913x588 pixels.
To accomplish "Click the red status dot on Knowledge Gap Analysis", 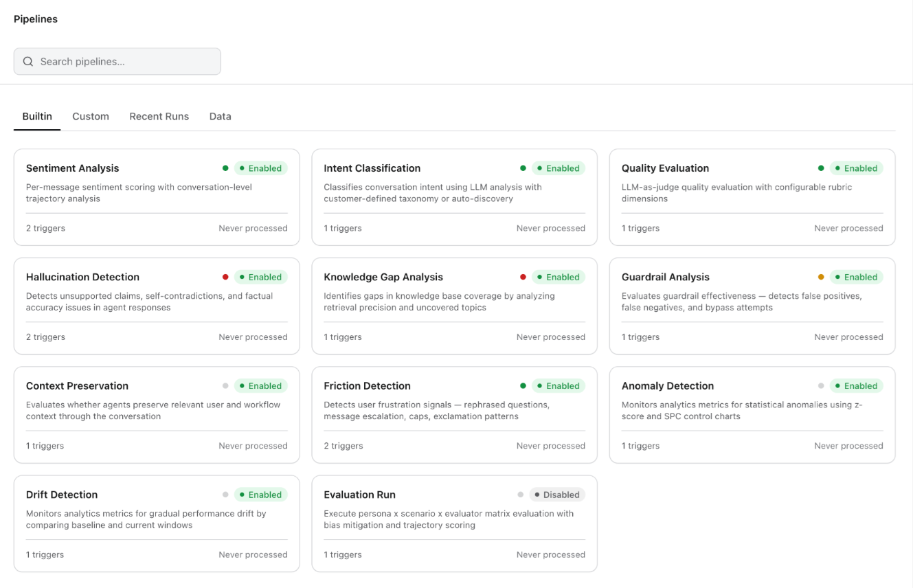I will [523, 277].
